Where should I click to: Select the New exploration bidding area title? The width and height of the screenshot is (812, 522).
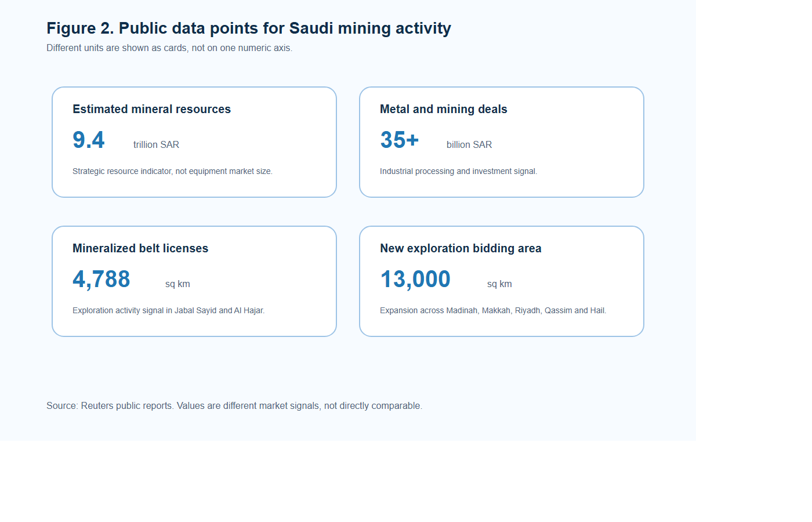coord(461,248)
